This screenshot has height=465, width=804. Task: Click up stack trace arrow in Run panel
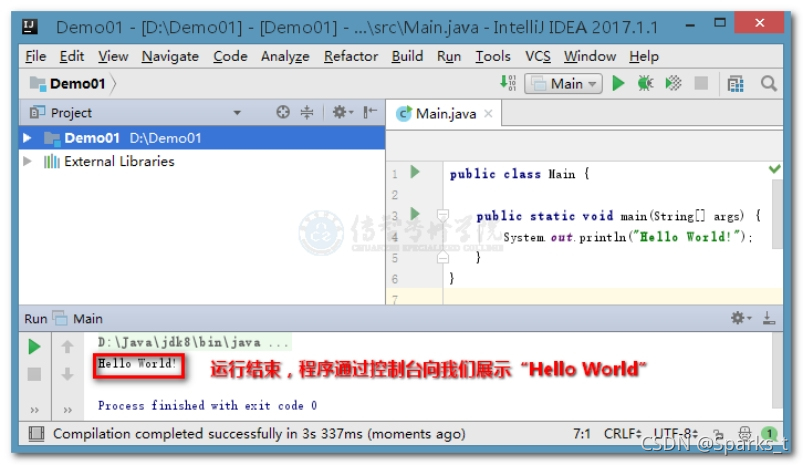tap(67, 347)
